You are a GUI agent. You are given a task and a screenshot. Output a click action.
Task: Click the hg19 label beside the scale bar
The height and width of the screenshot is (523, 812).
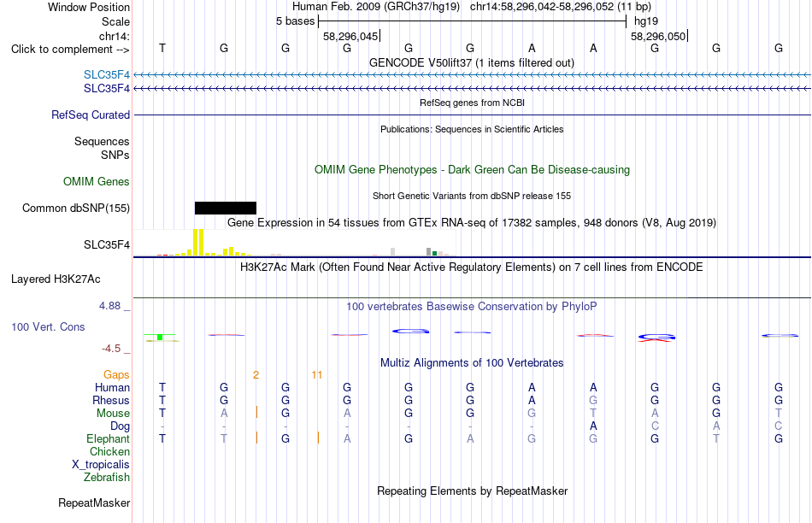point(646,21)
